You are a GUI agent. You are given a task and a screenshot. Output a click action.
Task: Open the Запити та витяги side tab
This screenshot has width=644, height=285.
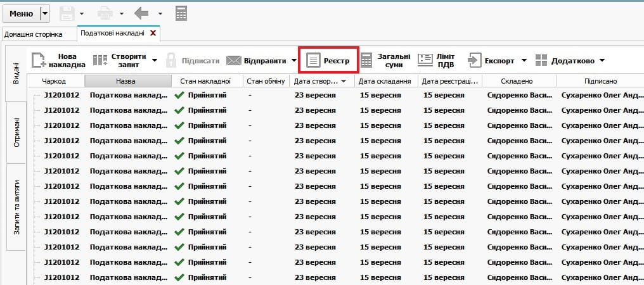tap(16, 207)
